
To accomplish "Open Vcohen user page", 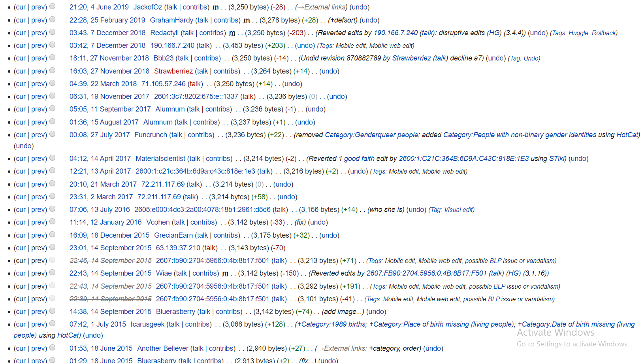I will 158,222.
